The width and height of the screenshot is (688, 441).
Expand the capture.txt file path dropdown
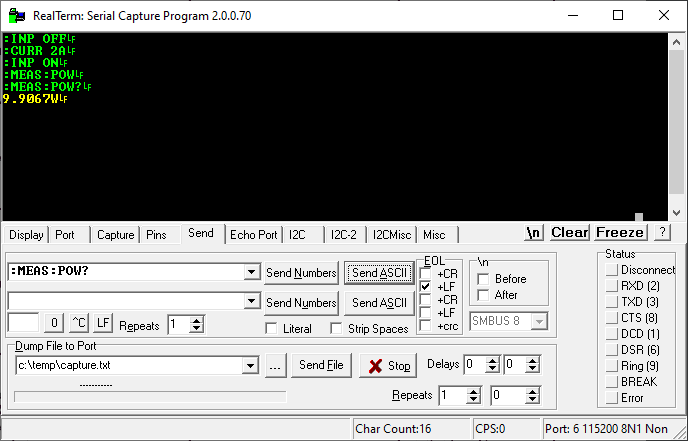pyautogui.click(x=250, y=366)
